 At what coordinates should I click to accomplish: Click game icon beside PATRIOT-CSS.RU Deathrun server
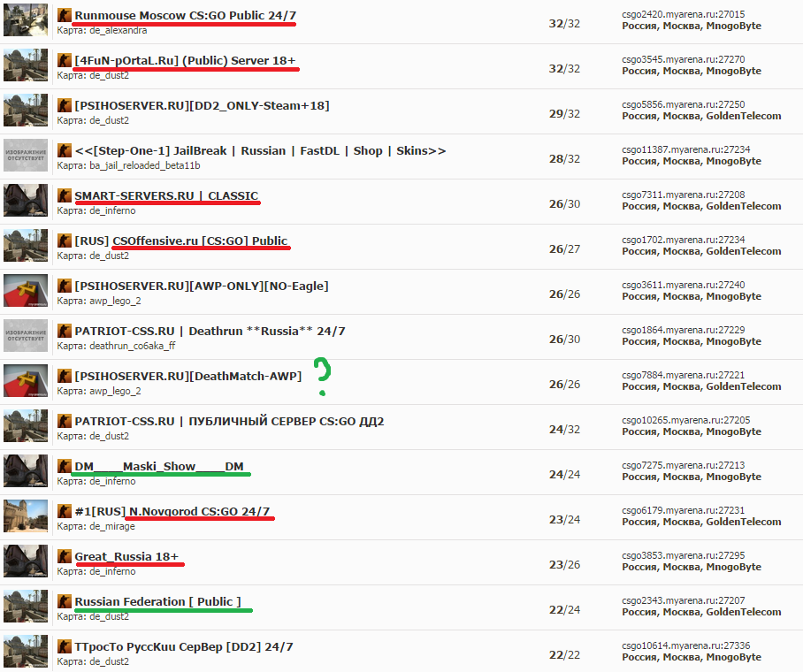click(x=65, y=331)
